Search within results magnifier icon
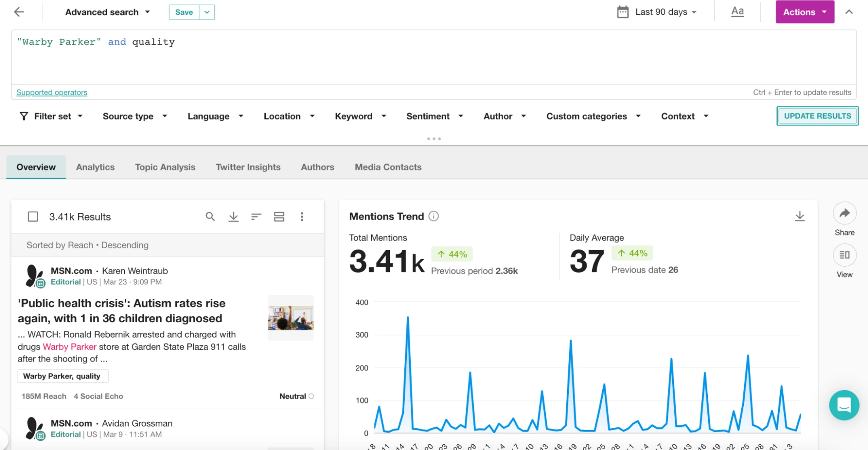The image size is (868, 450). (210, 216)
